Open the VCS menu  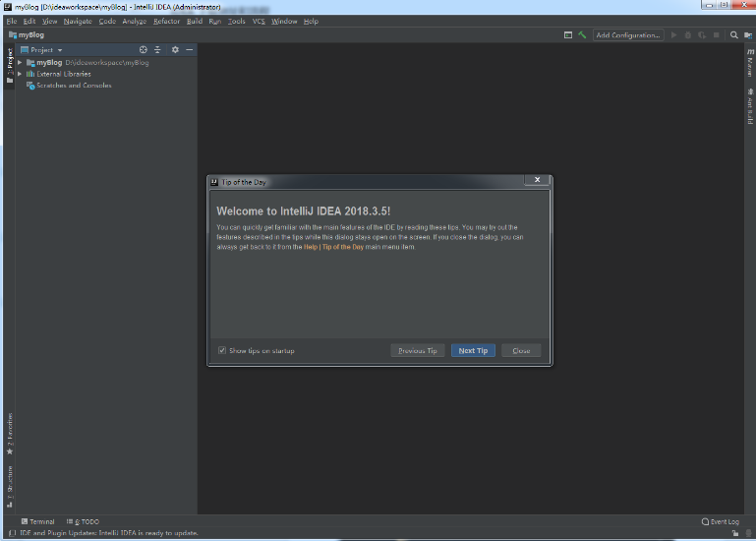click(259, 22)
